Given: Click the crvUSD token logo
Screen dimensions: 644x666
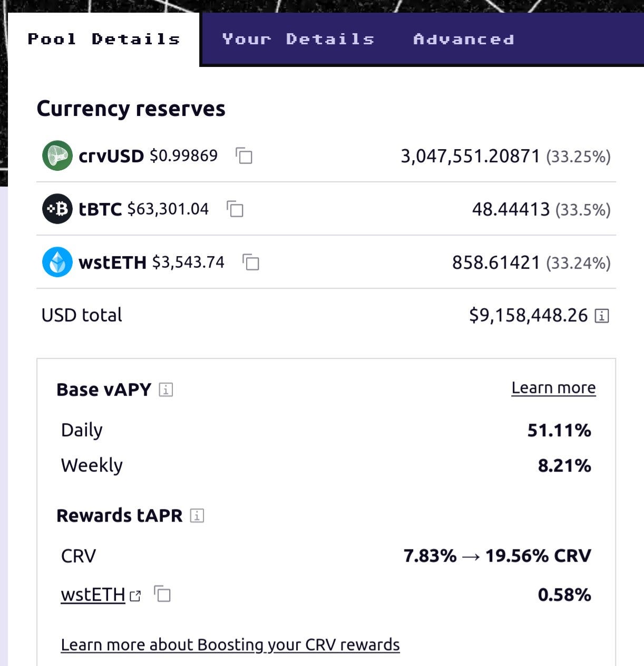Looking at the screenshot, I should pos(57,155).
